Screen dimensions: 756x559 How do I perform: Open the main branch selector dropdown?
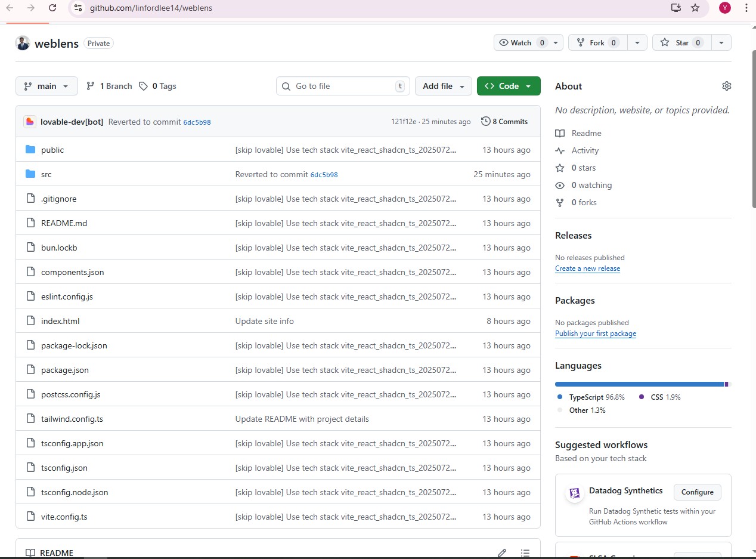tap(47, 86)
